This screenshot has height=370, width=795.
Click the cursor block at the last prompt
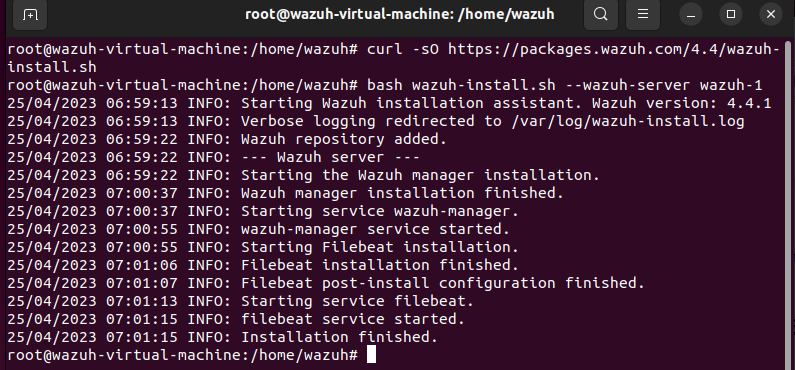click(x=371, y=355)
